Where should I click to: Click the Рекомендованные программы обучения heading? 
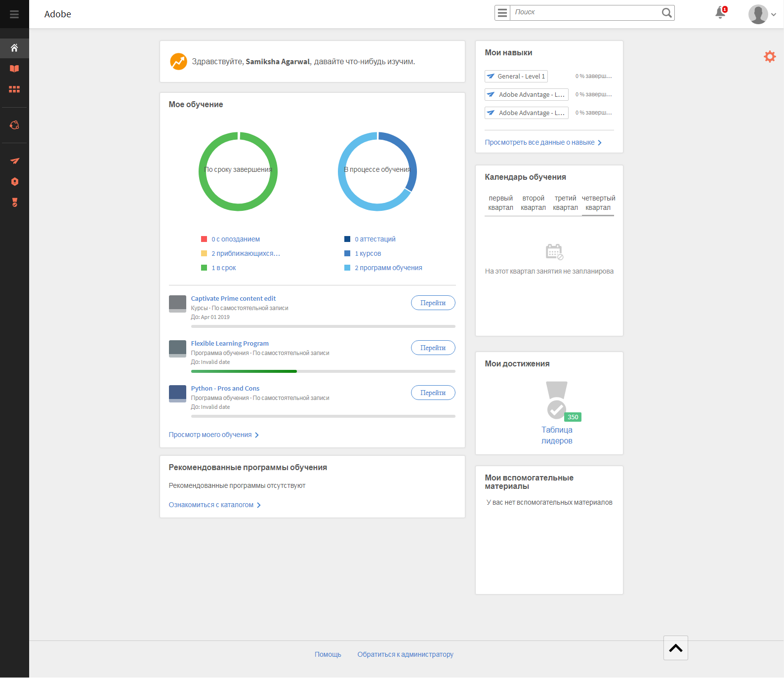[x=248, y=467]
